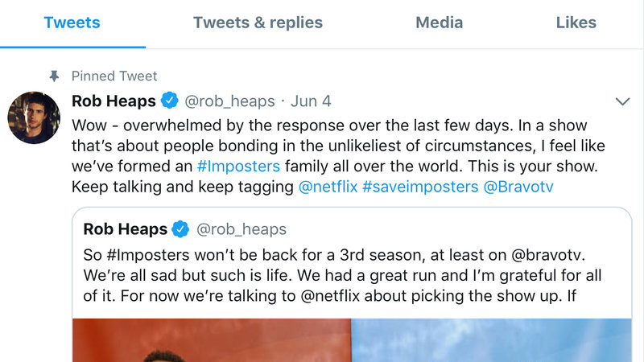Open the Likes tab

[576, 23]
